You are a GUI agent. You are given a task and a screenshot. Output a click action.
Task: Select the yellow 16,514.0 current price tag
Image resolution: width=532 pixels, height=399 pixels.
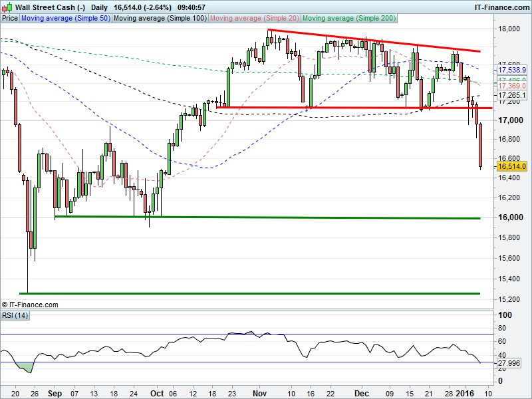pyautogui.click(x=512, y=166)
